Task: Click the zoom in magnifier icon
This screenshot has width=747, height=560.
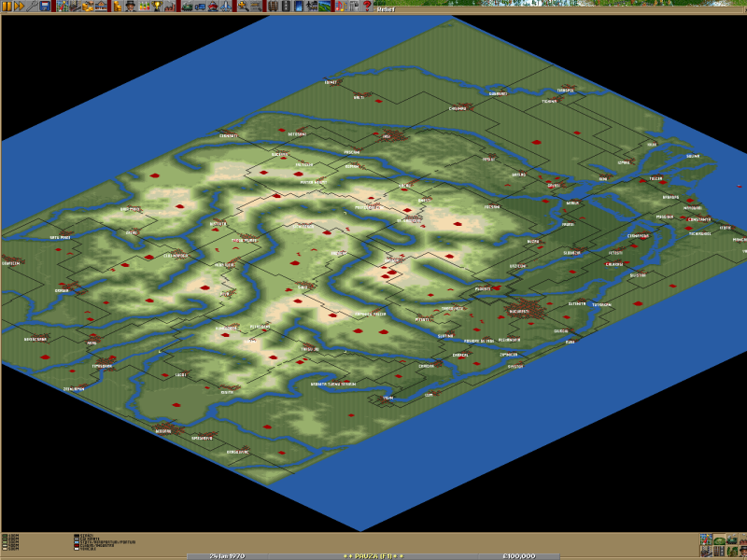Action: 243,6
